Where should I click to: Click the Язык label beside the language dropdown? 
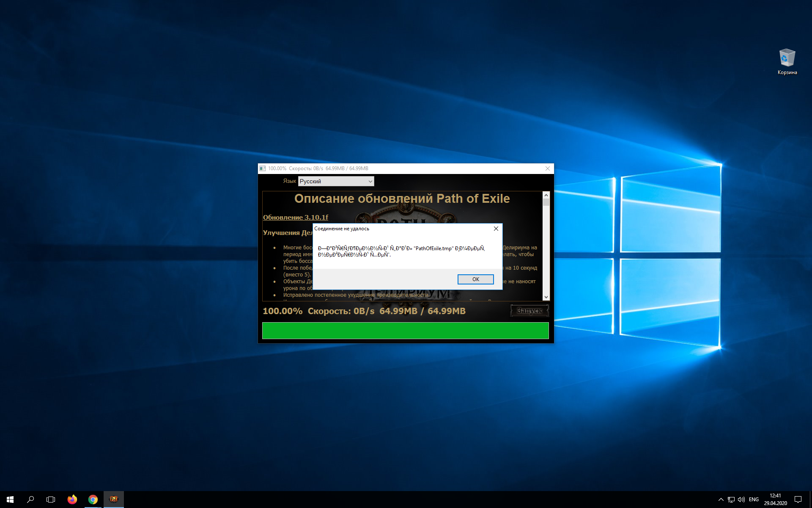(290, 181)
